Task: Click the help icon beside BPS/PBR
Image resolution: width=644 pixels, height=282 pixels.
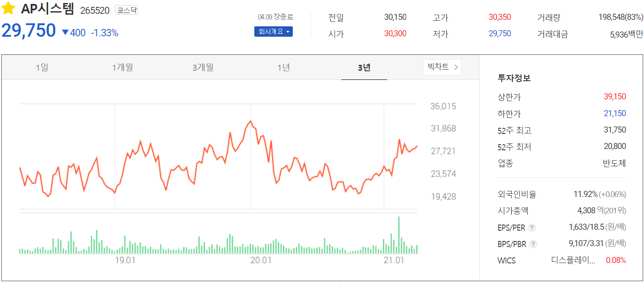Action: (533, 244)
